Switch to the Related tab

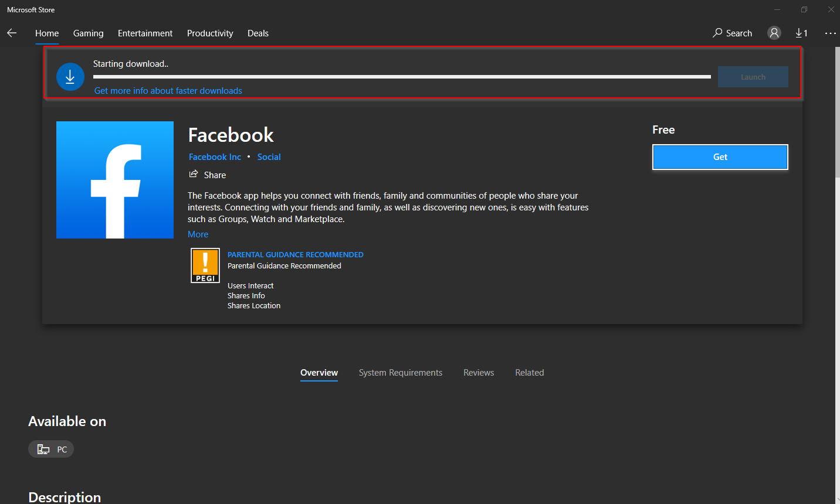[x=530, y=373]
